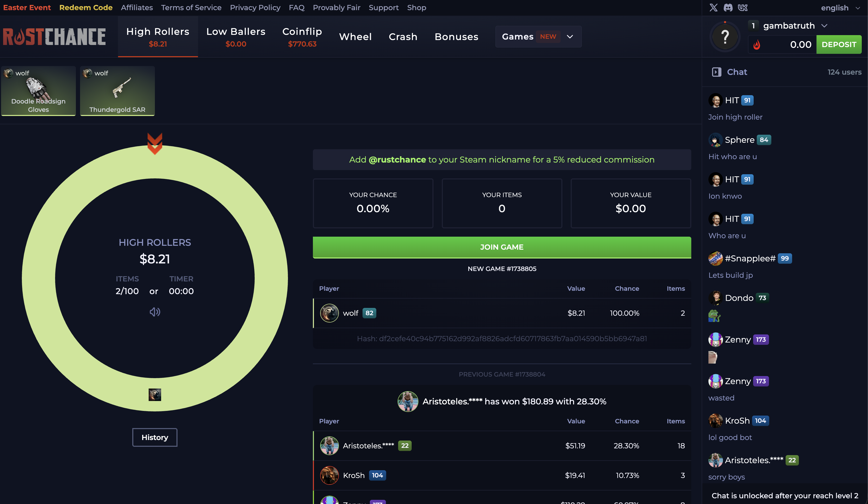Click Dondo's chat avatar
Screen dimensions: 868x504
pos(715,298)
